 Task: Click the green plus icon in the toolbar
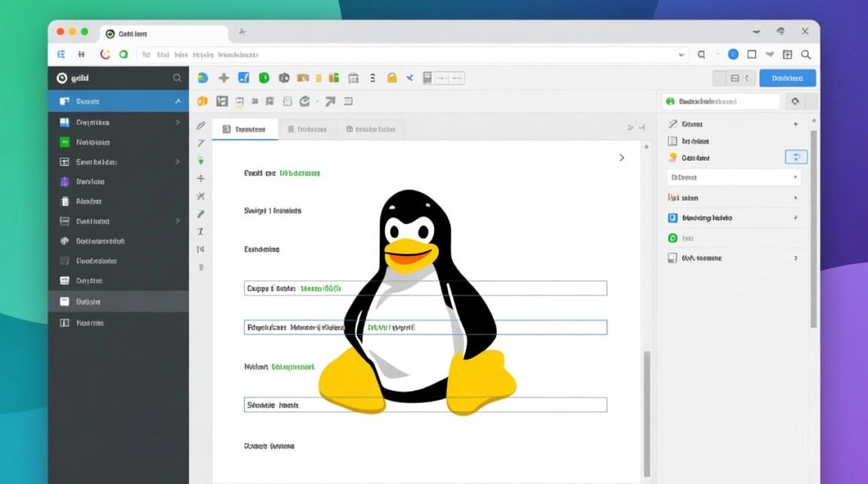[x=223, y=77]
